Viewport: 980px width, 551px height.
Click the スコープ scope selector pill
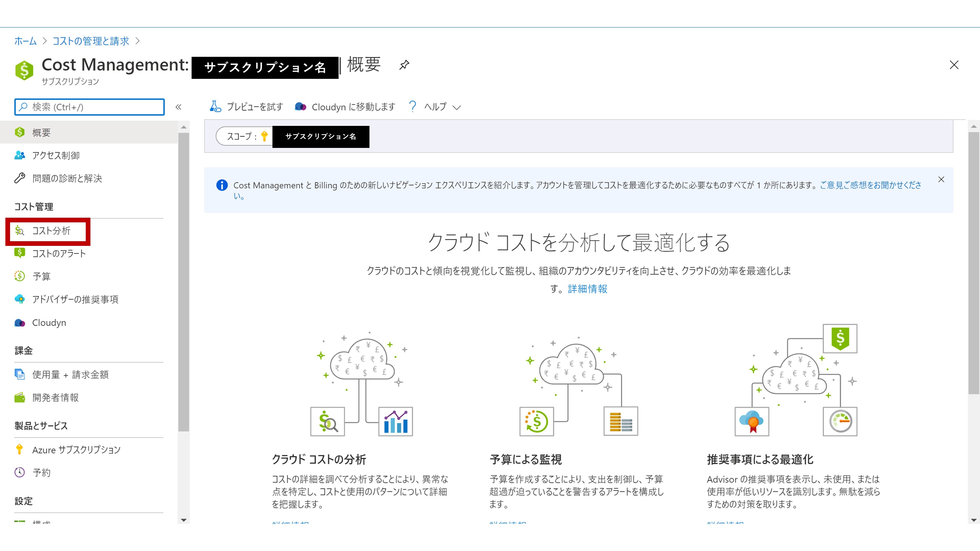244,136
